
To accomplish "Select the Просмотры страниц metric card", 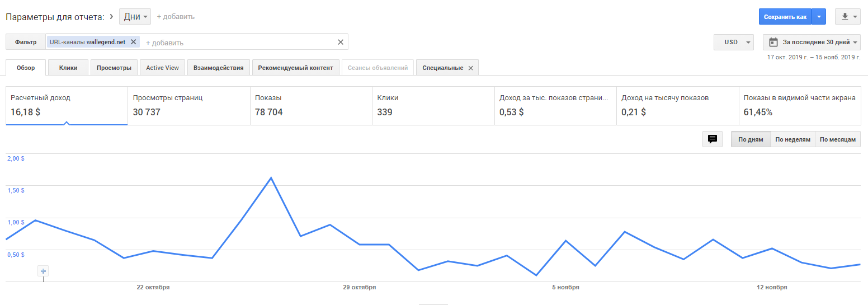I will (188, 105).
